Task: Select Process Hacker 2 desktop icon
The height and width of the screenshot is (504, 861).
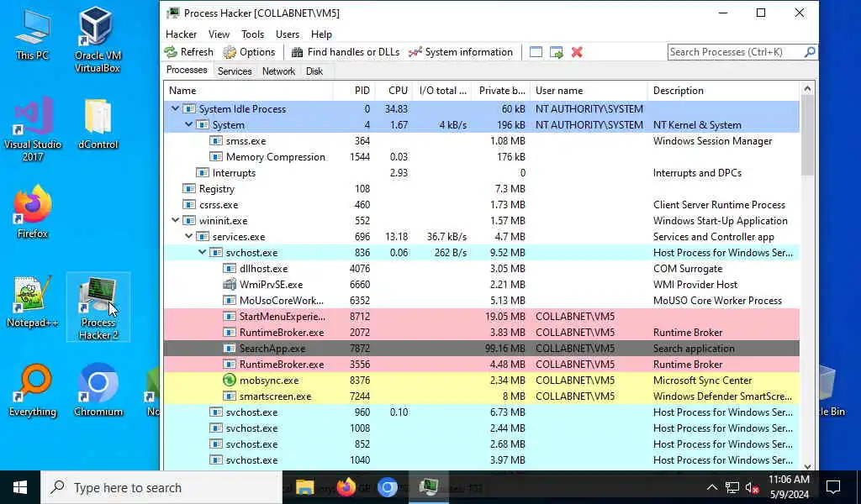Action: pyautogui.click(x=98, y=307)
